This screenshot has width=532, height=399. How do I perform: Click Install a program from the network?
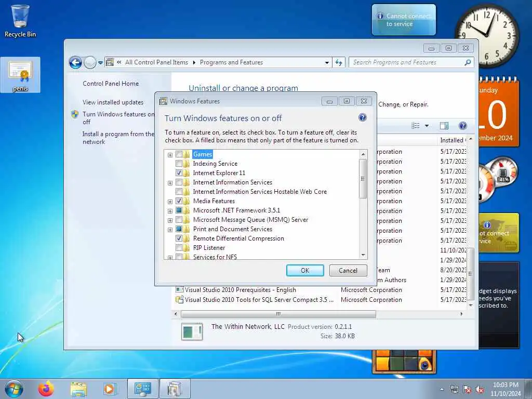click(118, 138)
